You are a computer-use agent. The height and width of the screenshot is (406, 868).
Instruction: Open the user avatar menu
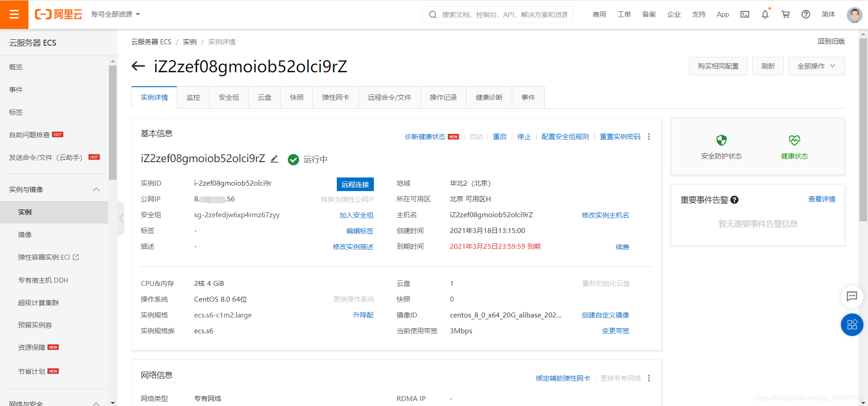(x=854, y=14)
